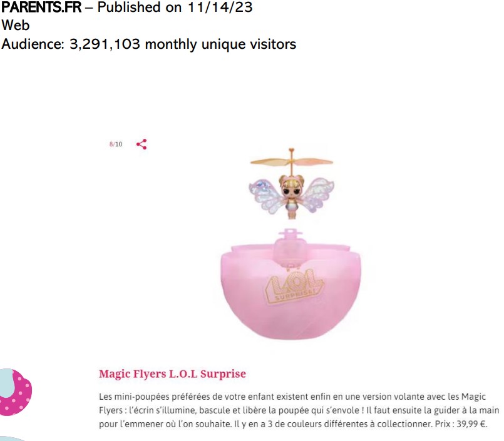Viewport: 504px width, 441px height.
Task: Select the 3,291,103 audience number
Action: click(105, 44)
